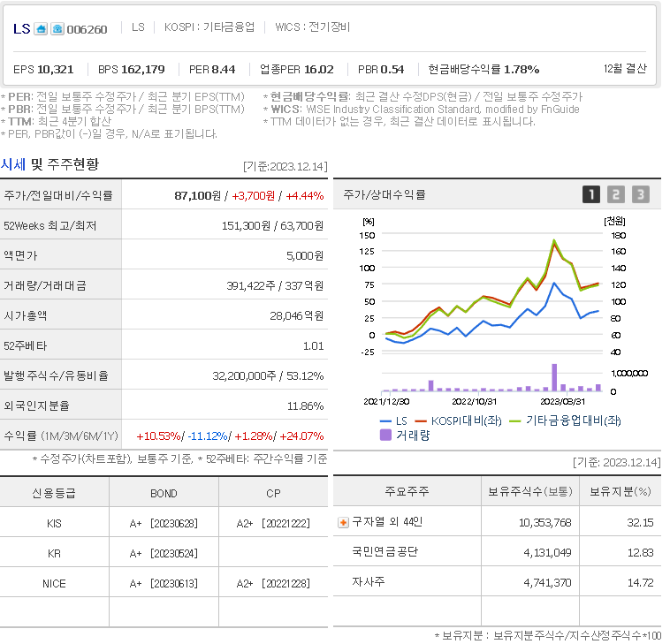Click KR BOND rating A+ [20230524]
This screenshot has width=670, height=644.
coord(164,554)
